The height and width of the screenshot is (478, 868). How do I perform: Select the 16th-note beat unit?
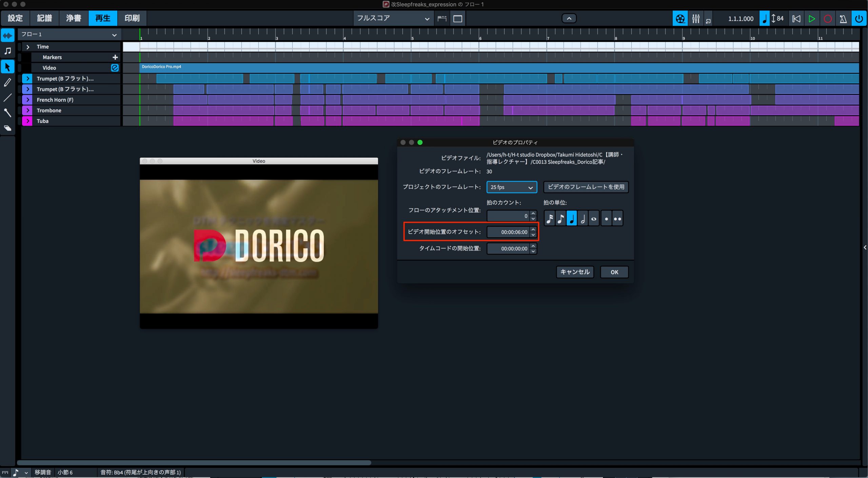[550, 218]
